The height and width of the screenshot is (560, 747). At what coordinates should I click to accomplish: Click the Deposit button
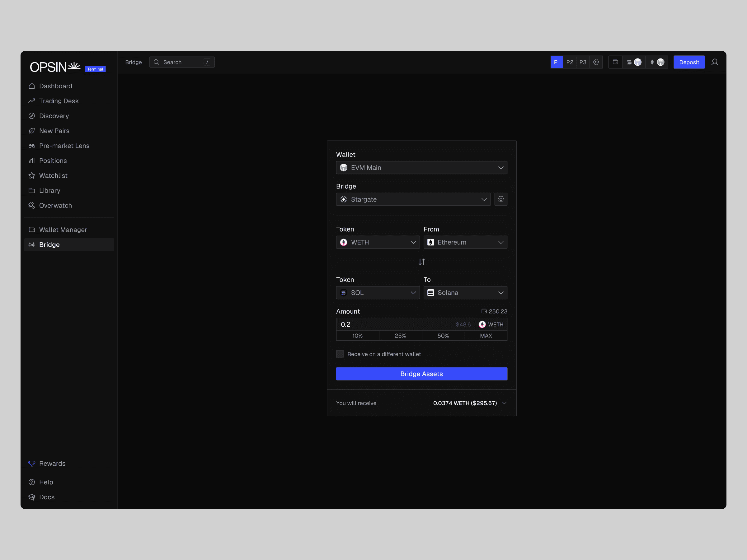688,62
